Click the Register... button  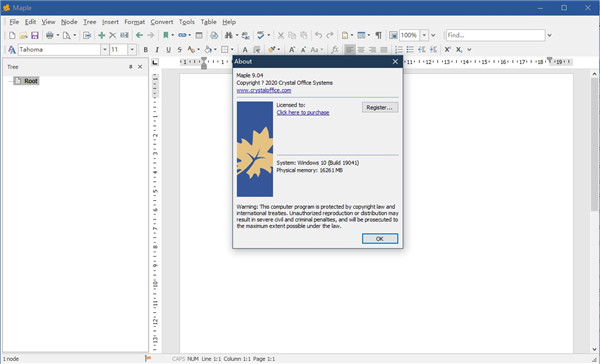coord(380,107)
